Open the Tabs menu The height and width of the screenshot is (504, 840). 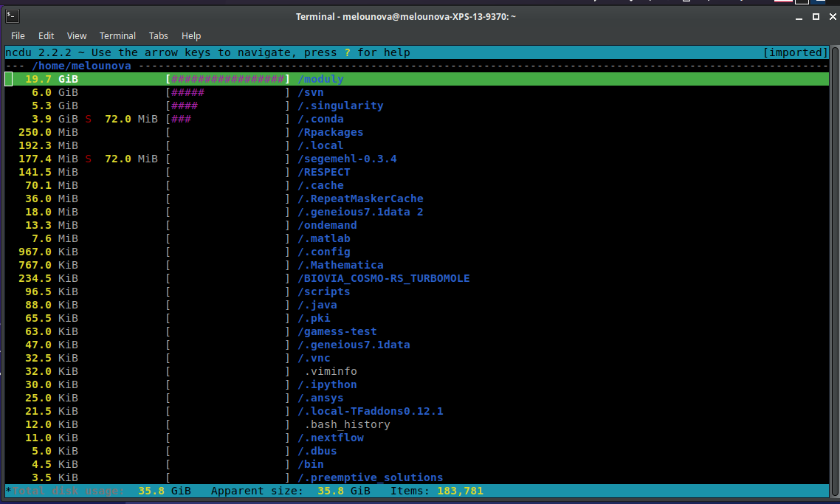158,35
